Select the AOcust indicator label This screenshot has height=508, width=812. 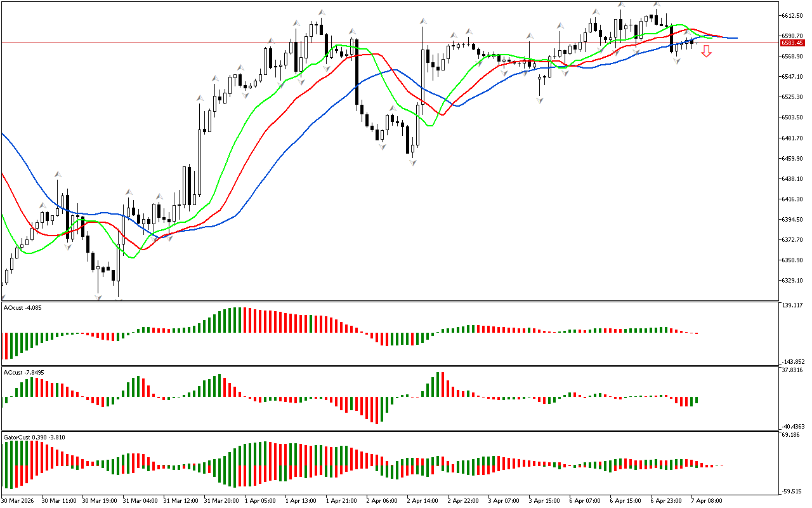tap(23, 308)
